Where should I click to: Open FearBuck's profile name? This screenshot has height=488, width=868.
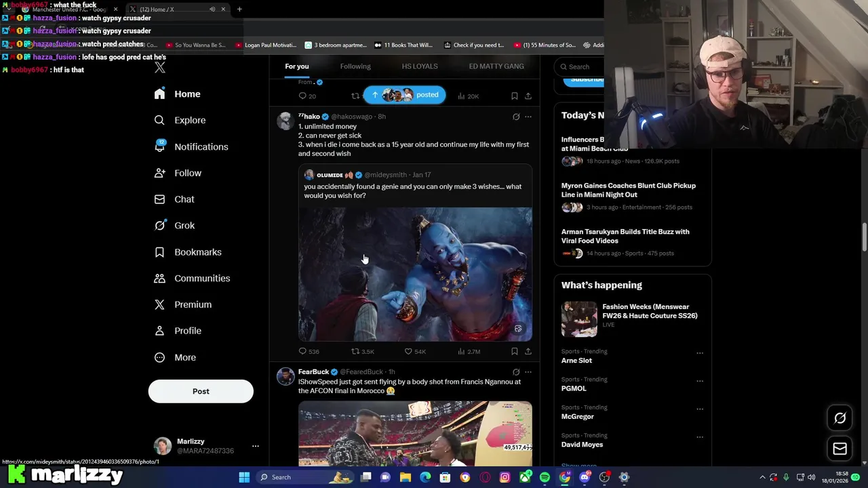pos(313,372)
